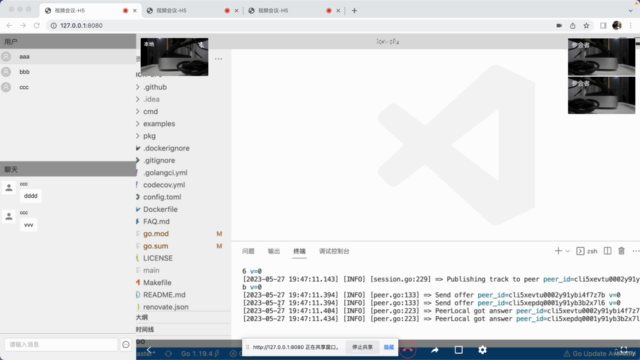Screen dimensions: 640x360
Task: Expand the cmd folder
Action: pyautogui.click(x=151, y=111)
